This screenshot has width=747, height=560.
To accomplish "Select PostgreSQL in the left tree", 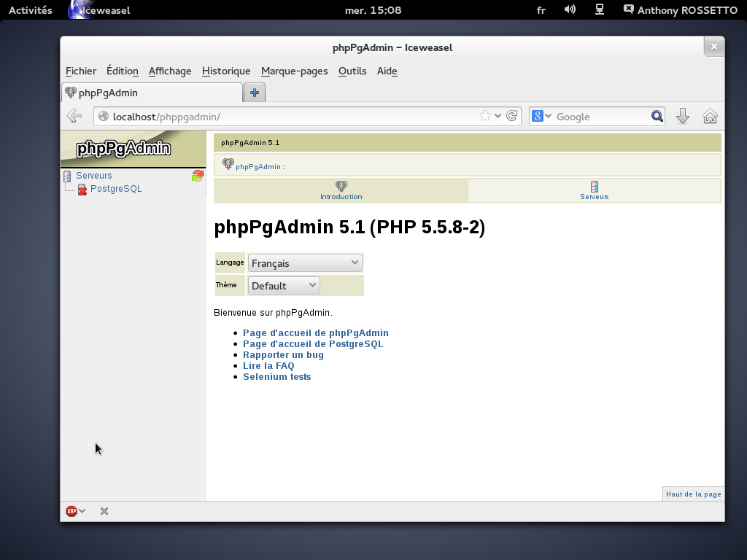I will pyautogui.click(x=116, y=189).
